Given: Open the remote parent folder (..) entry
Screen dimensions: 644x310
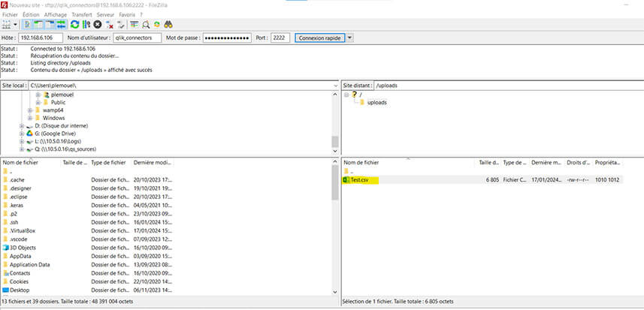Looking at the screenshot, I should coord(348,171).
